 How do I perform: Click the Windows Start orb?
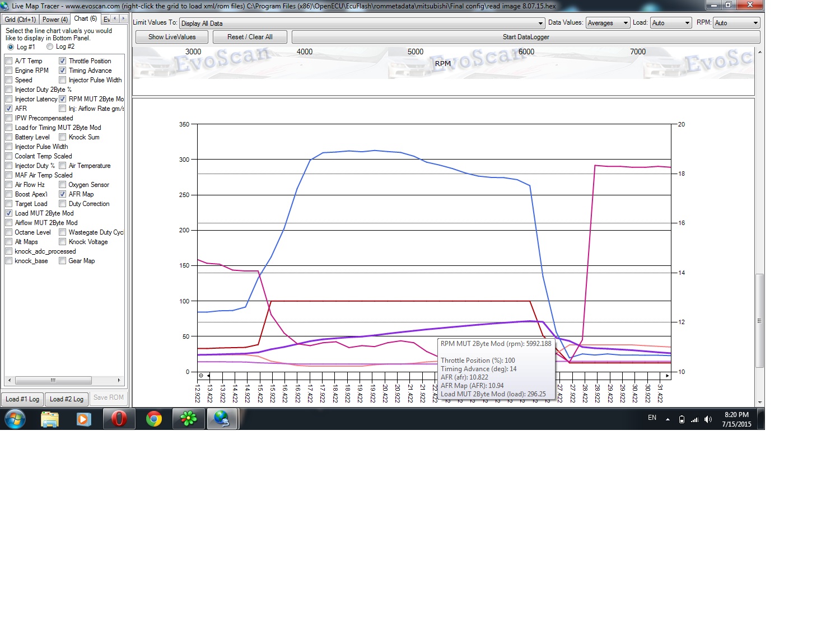click(15, 419)
